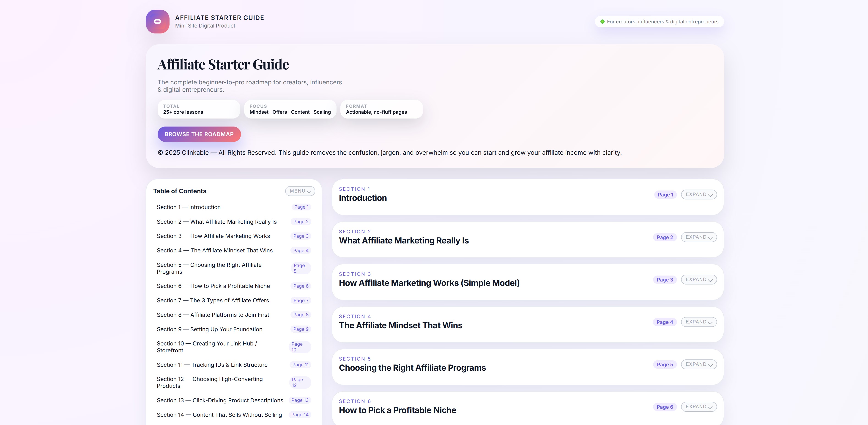Image resolution: width=868 pixels, height=425 pixels.
Task: Click the creators and influencers badge at top right
Action: (x=659, y=21)
